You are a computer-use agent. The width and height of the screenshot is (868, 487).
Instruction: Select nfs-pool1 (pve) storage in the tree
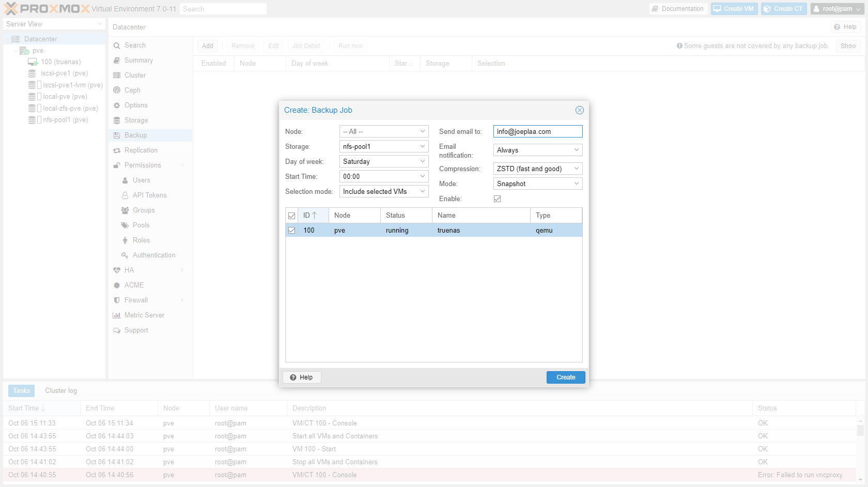point(65,120)
